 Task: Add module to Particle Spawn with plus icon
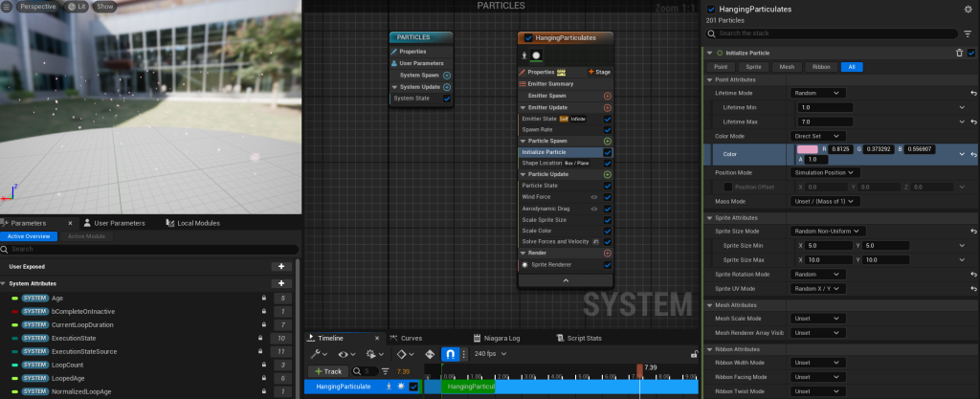coord(607,141)
